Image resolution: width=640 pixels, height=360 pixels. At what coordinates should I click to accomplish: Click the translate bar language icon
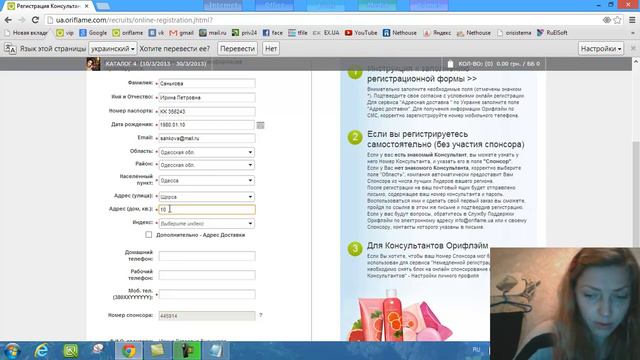click(x=10, y=49)
